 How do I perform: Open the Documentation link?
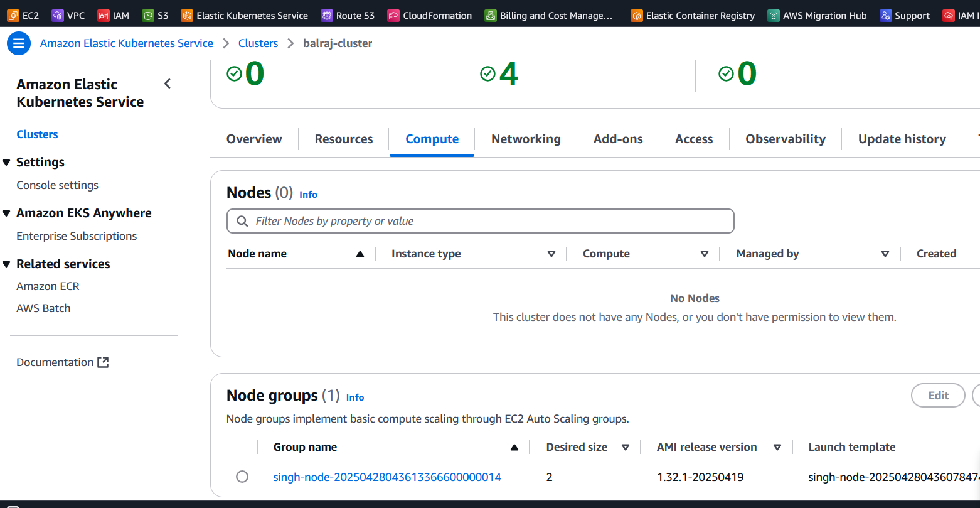(x=55, y=362)
